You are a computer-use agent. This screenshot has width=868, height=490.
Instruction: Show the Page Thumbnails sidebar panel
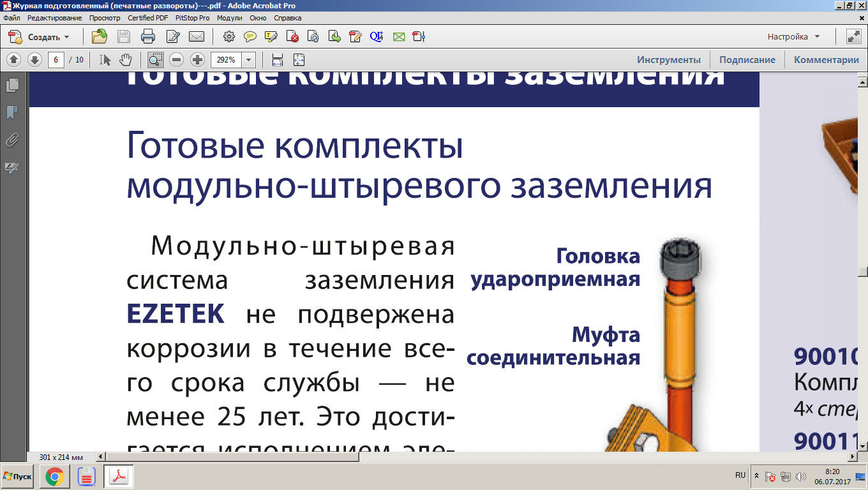pyautogui.click(x=12, y=85)
